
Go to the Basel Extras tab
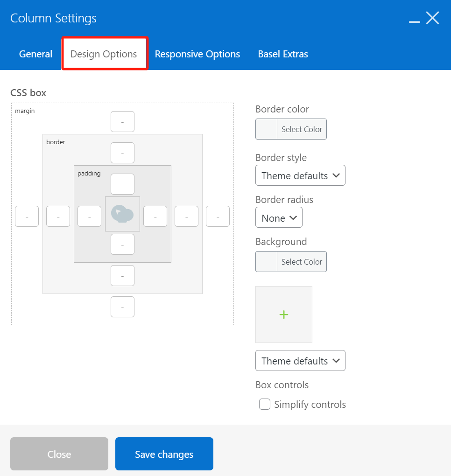[x=282, y=54]
